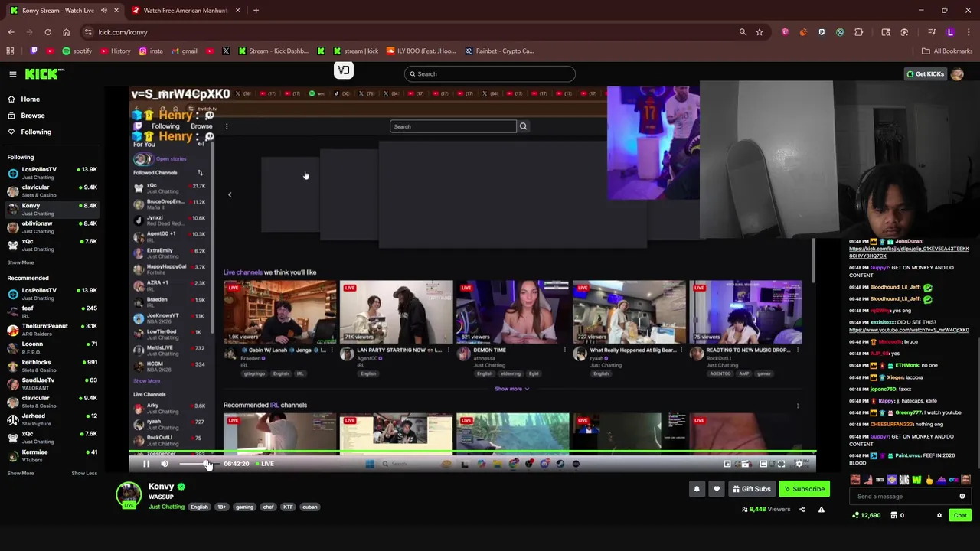This screenshot has height=551, width=980.
Task: Bookmark this page with star icon
Action: [759, 32]
